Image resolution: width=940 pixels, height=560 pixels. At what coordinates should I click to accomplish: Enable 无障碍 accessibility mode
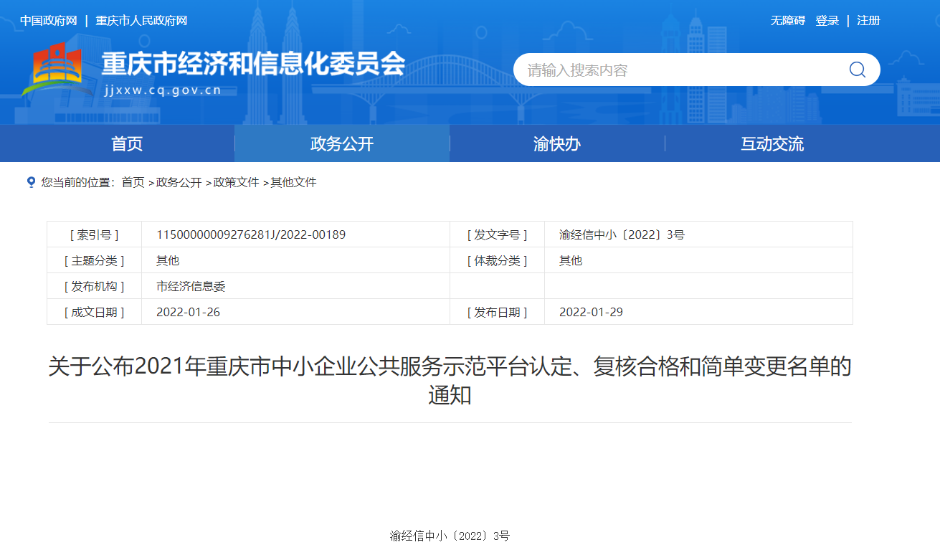tap(787, 21)
